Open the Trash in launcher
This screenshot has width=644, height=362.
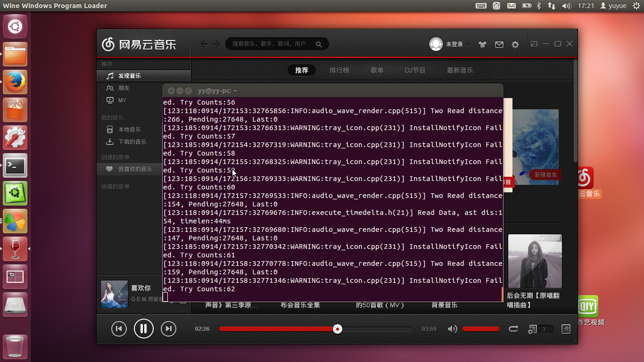point(15,346)
